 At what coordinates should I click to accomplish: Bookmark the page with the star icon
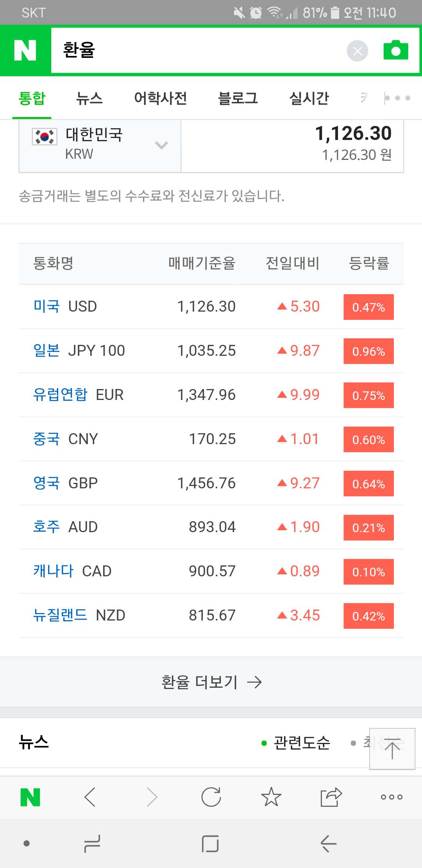pos(271,797)
